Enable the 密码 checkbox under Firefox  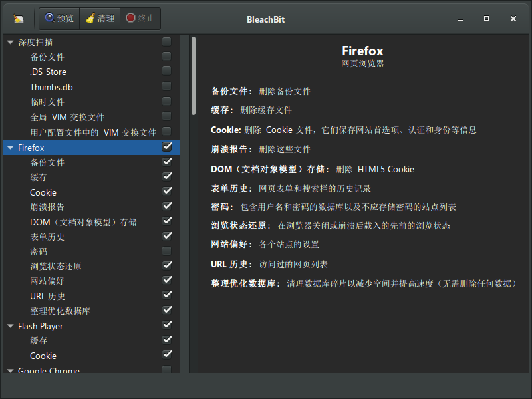[x=166, y=251]
